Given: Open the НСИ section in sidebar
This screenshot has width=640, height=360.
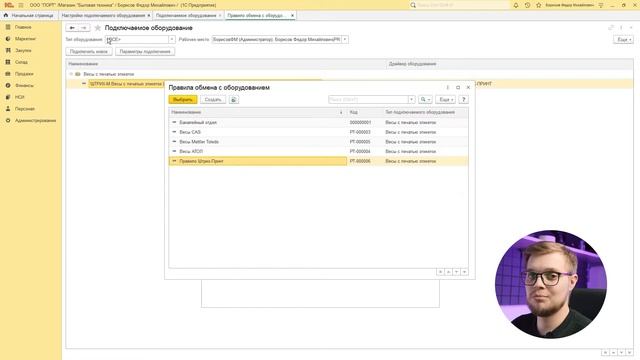Looking at the screenshot, I should pos(20,97).
